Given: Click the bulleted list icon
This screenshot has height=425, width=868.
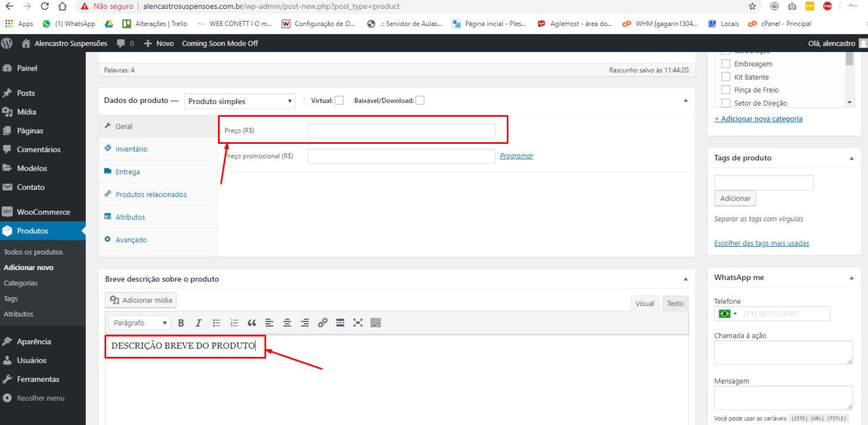Looking at the screenshot, I should tap(217, 323).
